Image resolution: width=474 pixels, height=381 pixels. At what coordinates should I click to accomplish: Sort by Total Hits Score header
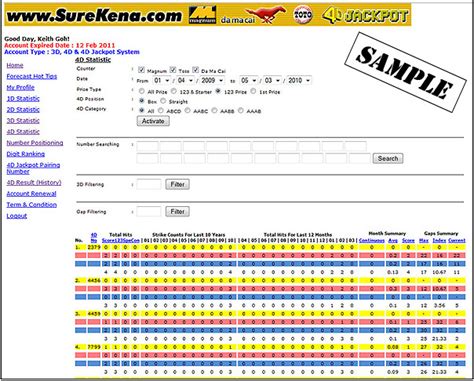[108, 240]
